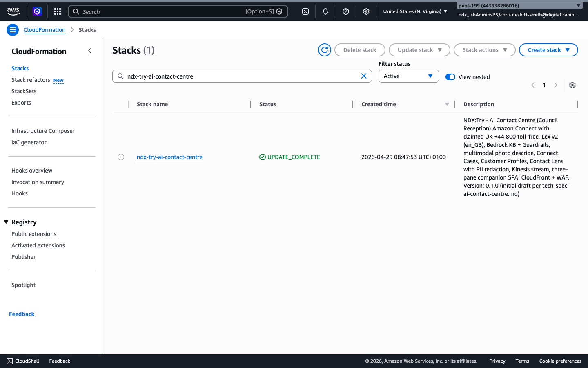The width and height of the screenshot is (588, 368).
Task: Click into the stacks filter search field
Action: 242,76
